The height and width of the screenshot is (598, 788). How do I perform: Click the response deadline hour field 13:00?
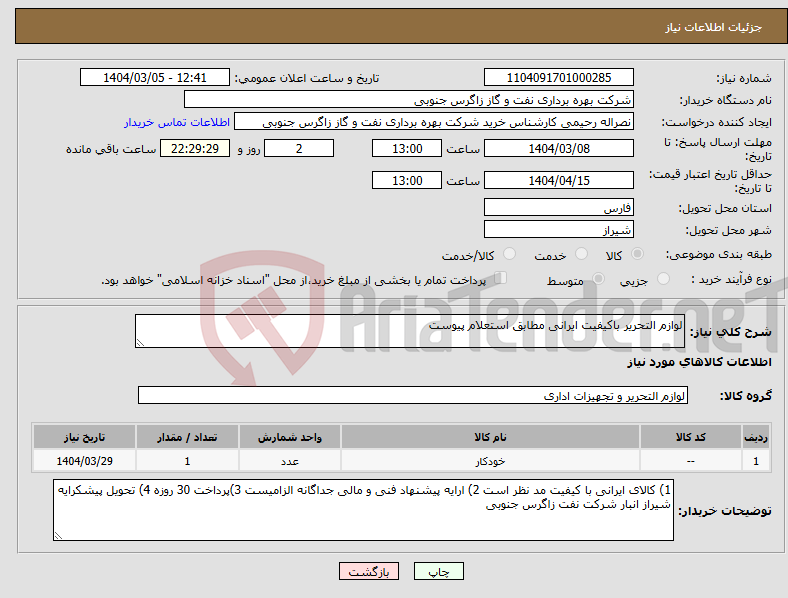tap(407, 148)
